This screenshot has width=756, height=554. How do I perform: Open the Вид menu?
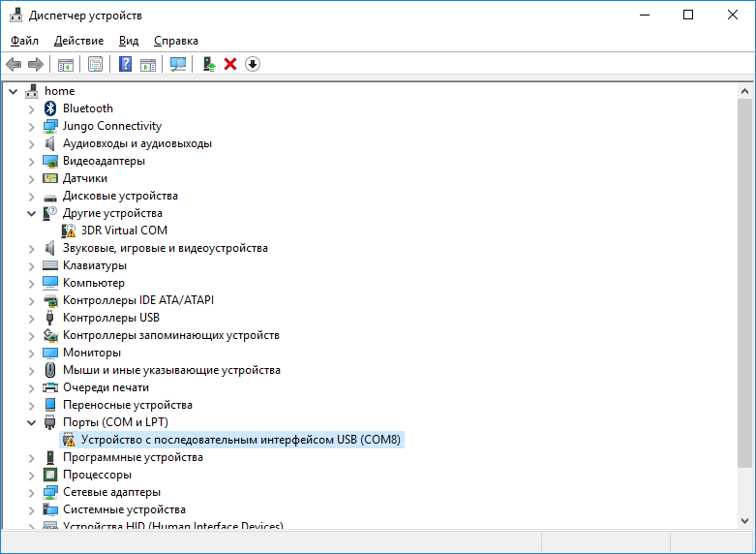129,41
